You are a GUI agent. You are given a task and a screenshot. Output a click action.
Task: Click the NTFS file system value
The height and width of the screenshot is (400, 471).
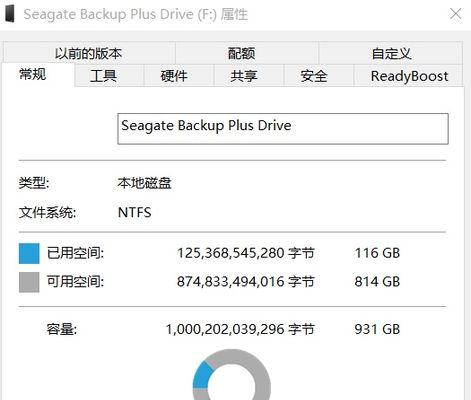[x=134, y=212]
